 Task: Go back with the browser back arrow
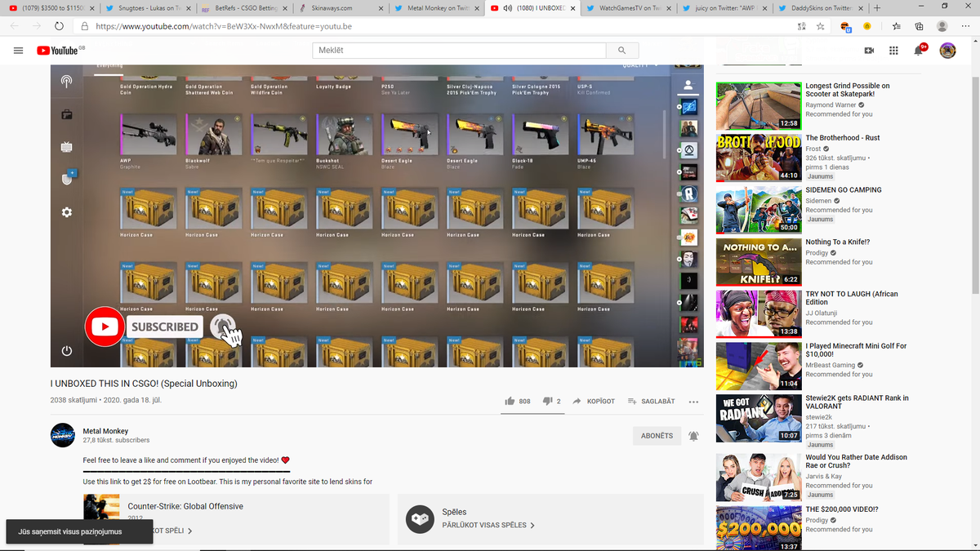[x=16, y=26]
